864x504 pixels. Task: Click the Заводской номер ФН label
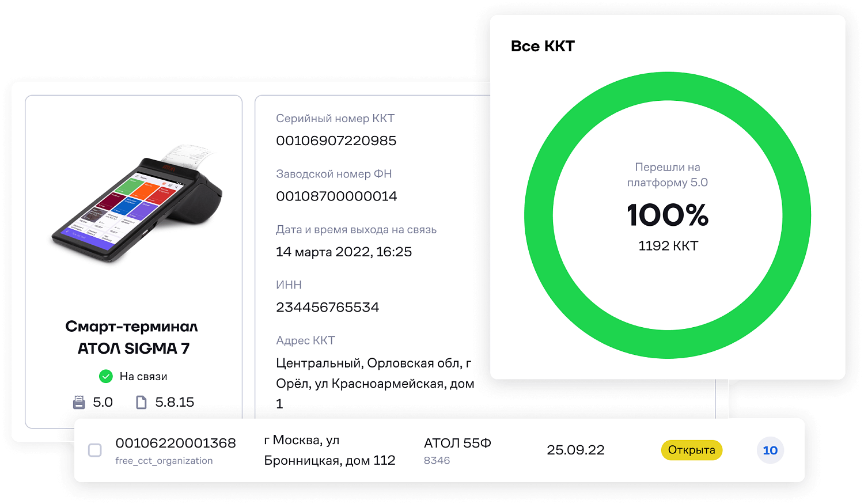(x=334, y=174)
